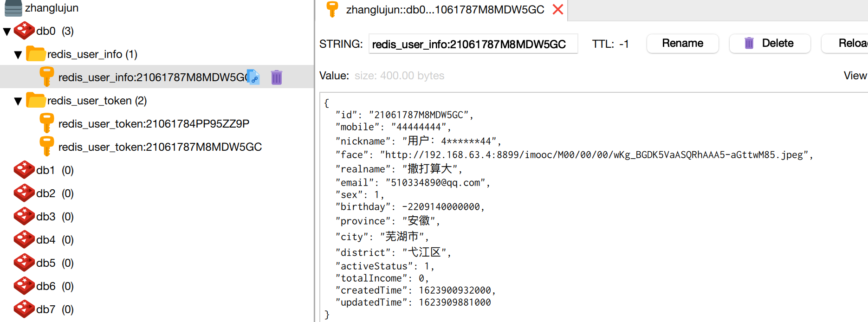Collapse the redis_user_info namespace folder

[18, 55]
